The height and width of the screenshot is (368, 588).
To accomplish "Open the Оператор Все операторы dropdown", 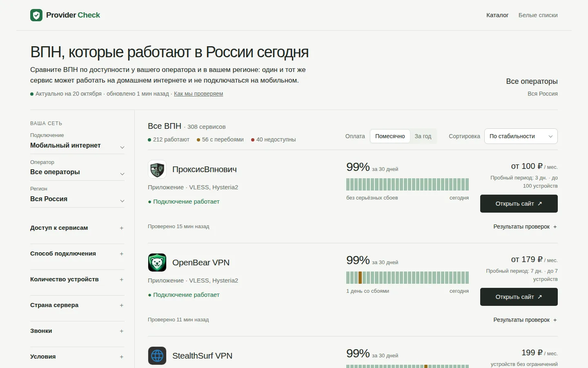I will 77,172.
